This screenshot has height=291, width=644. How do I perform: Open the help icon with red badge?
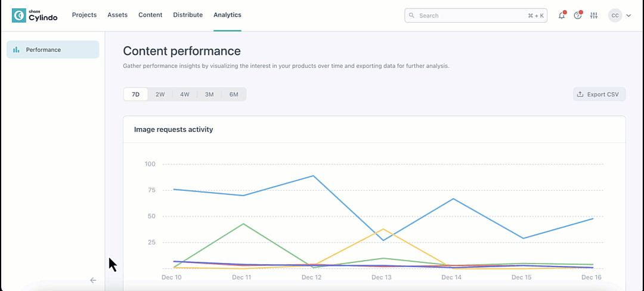point(577,16)
